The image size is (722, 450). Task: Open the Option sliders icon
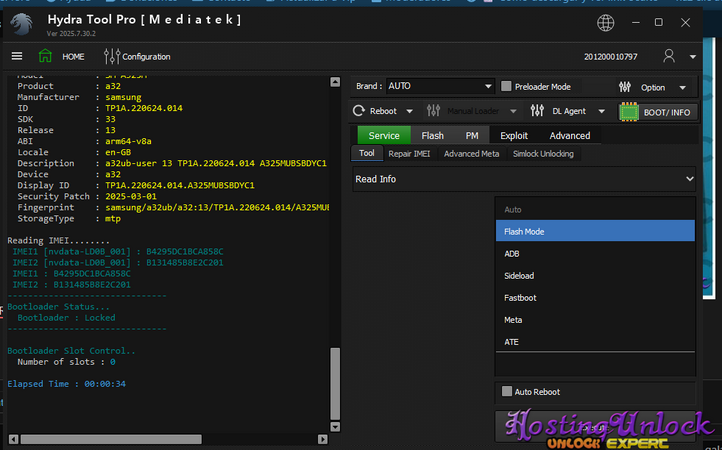[x=629, y=87]
